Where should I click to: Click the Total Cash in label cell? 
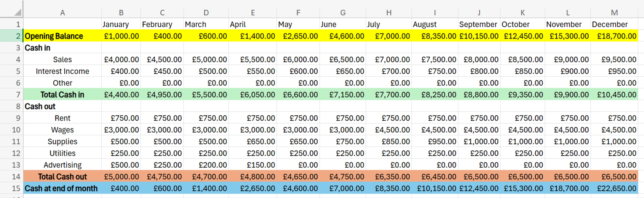[62, 94]
